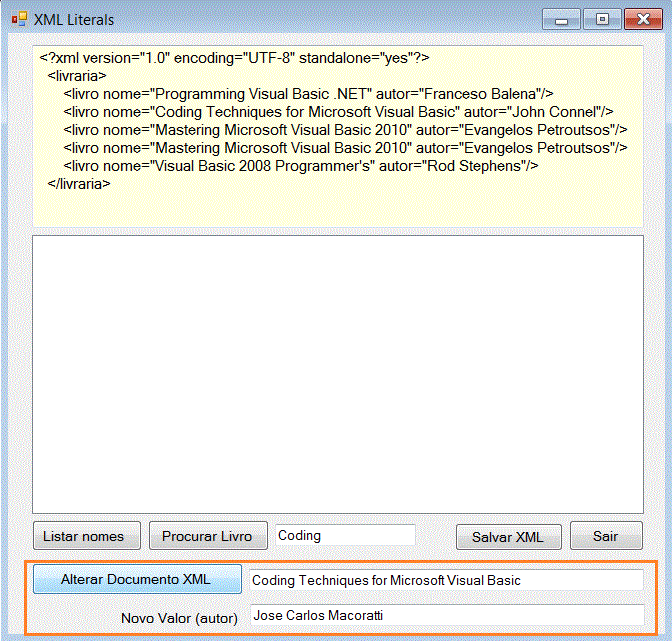Select the Rod Stephens livro line
The height and width of the screenshot is (641, 672).
point(301,166)
